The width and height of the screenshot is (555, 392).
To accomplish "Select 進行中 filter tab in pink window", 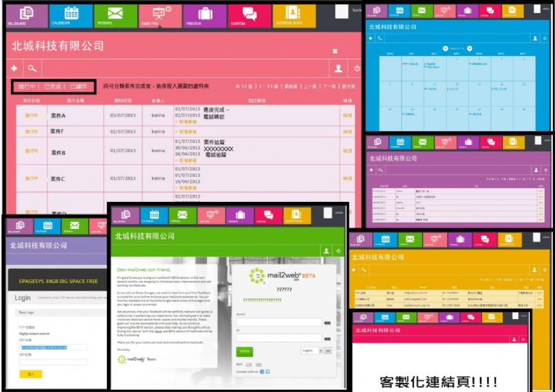I will tap(27, 86).
